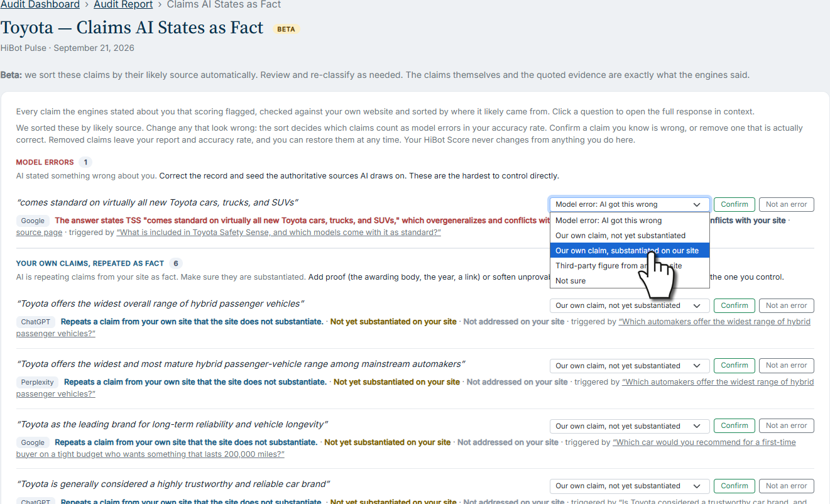Mark 'widest and most mature hybrid' claim Not an error
Image resolution: width=830 pixels, height=504 pixels.
(786, 365)
